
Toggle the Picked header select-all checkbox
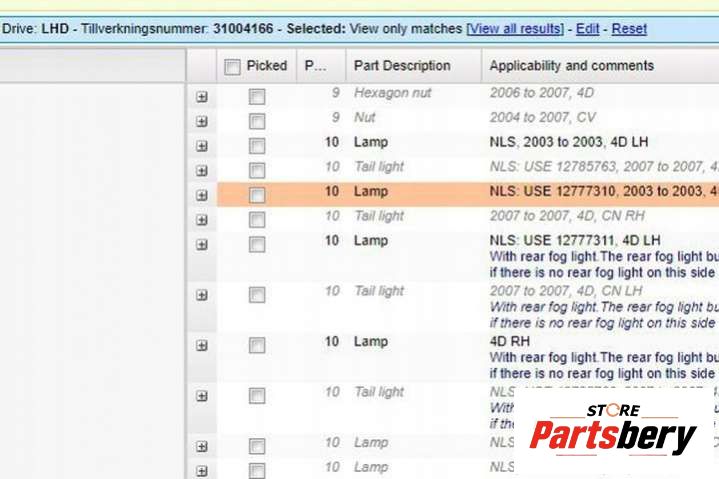tap(232, 67)
